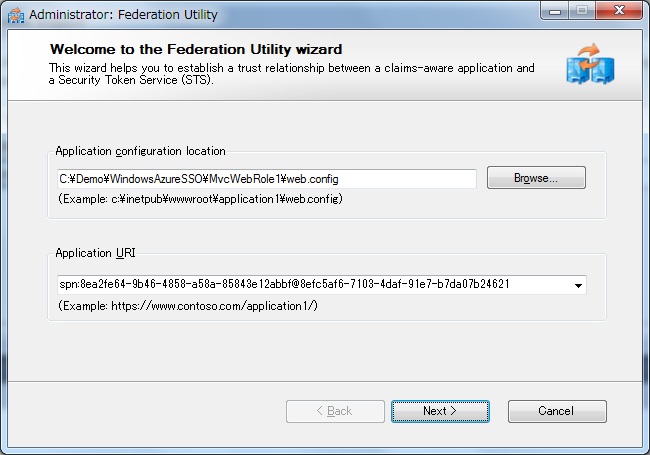Click inside the Application URI combo box text
Viewport: 650px width, 455px height.
284,284
